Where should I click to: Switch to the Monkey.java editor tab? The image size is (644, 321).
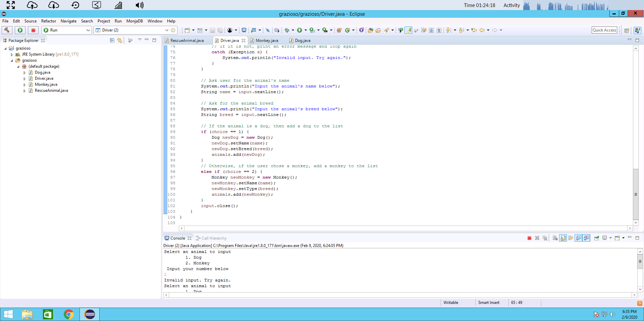click(x=267, y=41)
